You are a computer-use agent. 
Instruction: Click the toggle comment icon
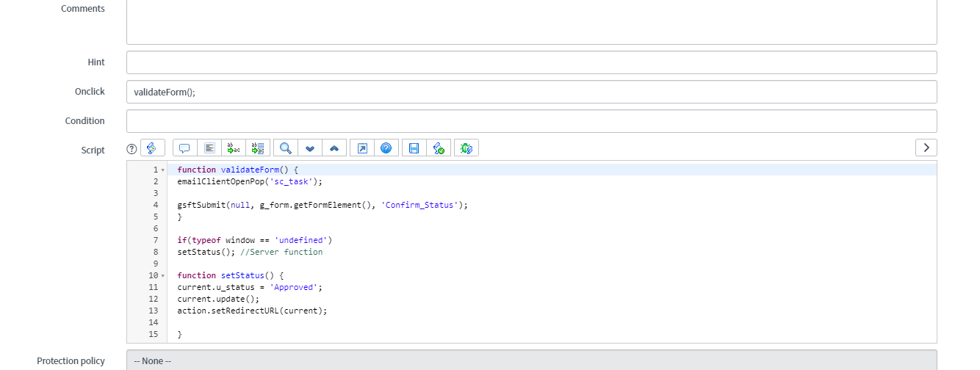(184, 148)
